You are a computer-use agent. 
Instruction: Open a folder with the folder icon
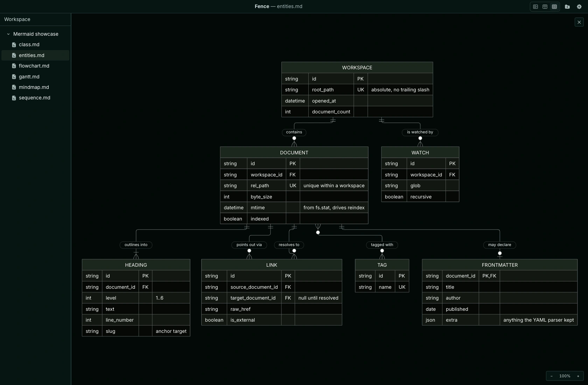(567, 7)
